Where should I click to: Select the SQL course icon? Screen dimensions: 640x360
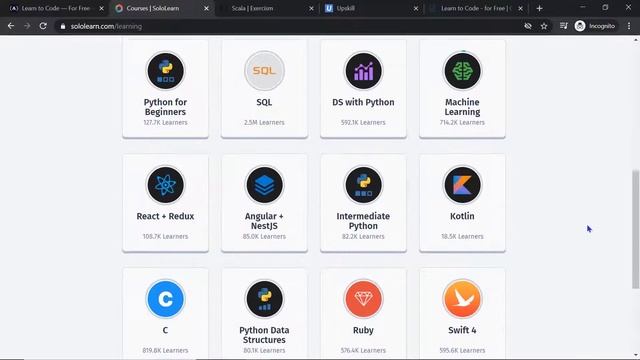(x=264, y=71)
